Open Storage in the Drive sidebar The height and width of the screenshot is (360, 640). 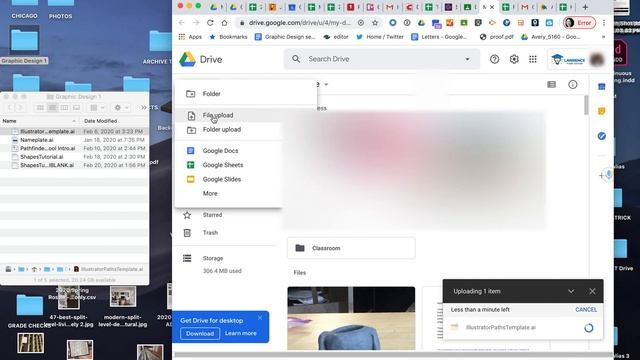click(213, 258)
